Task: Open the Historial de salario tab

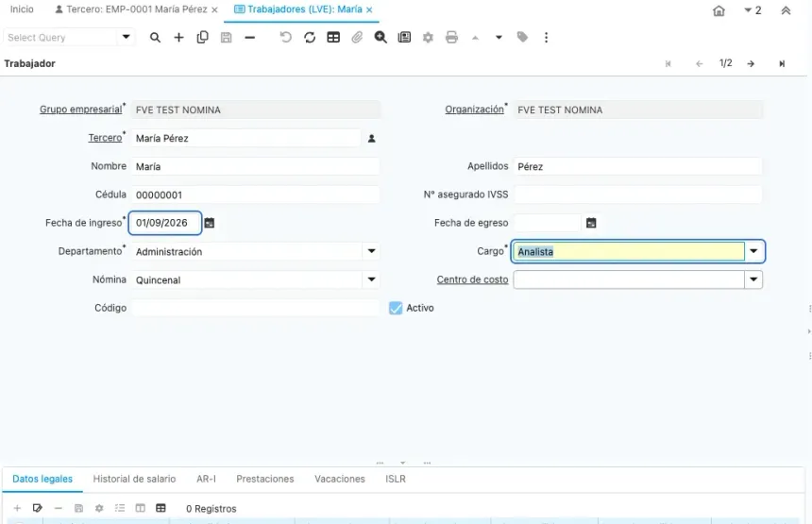Action: pos(134,479)
